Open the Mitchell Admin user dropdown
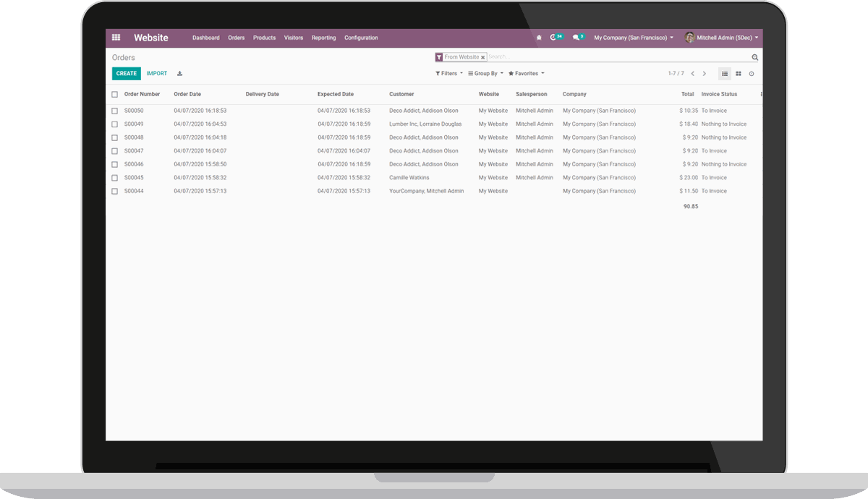 pyautogui.click(x=722, y=37)
